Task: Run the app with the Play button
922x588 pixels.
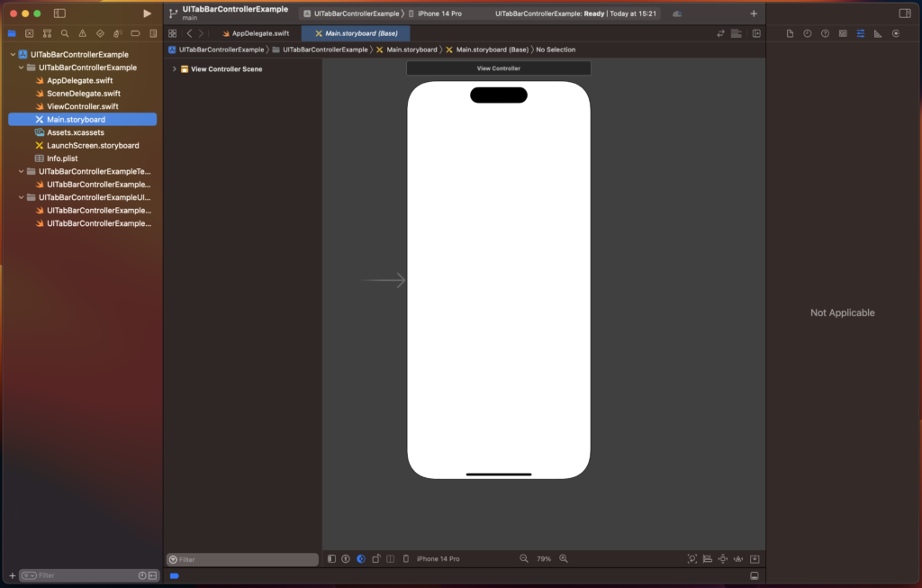Action: point(148,14)
